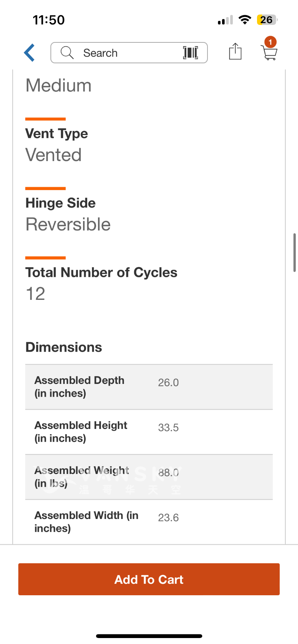Open the barcode scanner icon
Viewport: 298px width, 644px height.
(x=190, y=53)
